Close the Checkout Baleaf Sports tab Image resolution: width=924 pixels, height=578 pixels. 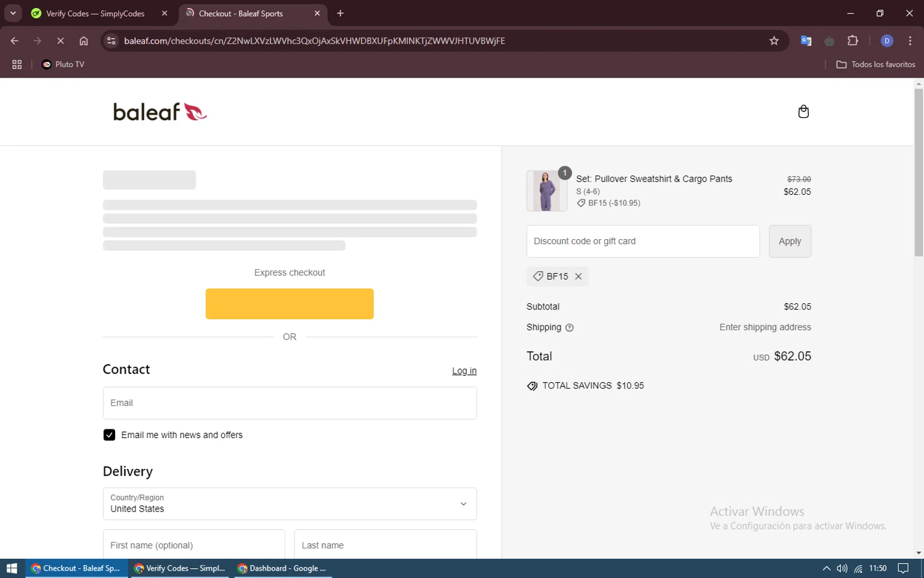[317, 13]
